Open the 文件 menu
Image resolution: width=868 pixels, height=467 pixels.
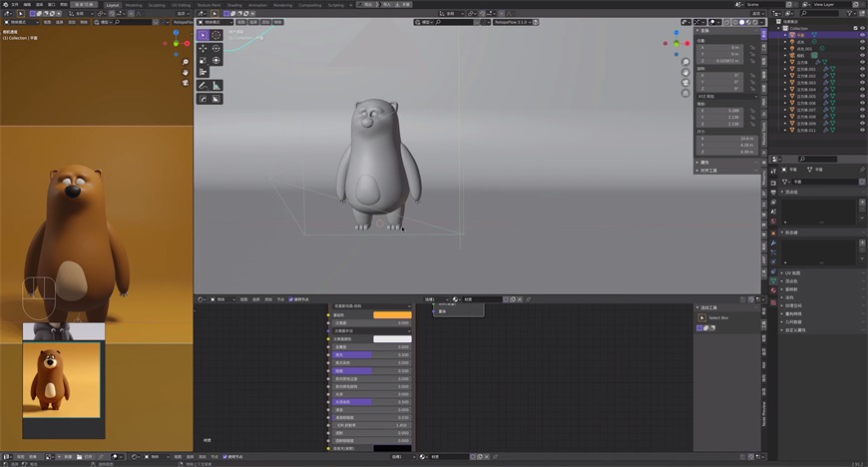pos(15,4)
